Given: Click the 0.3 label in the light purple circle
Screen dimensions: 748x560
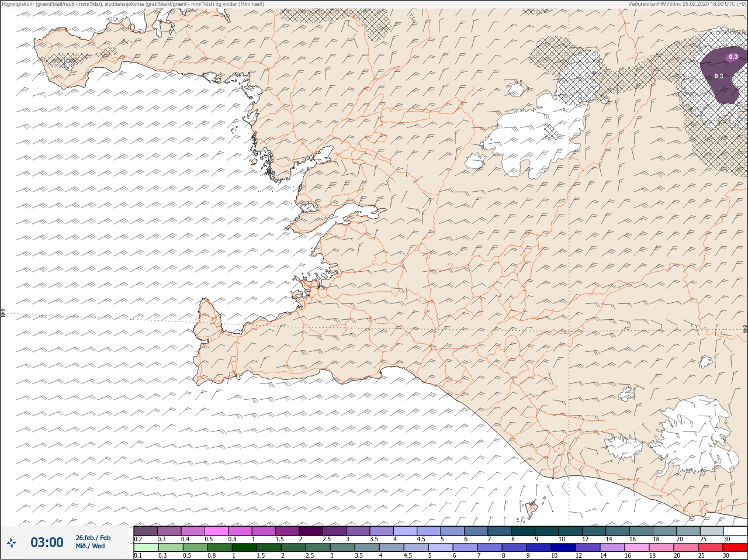Looking at the screenshot, I should 733,57.
